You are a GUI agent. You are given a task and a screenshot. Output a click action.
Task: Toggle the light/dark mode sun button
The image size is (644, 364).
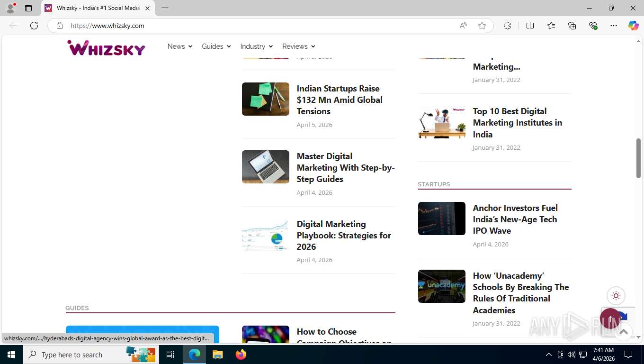[x=616, y=296]
